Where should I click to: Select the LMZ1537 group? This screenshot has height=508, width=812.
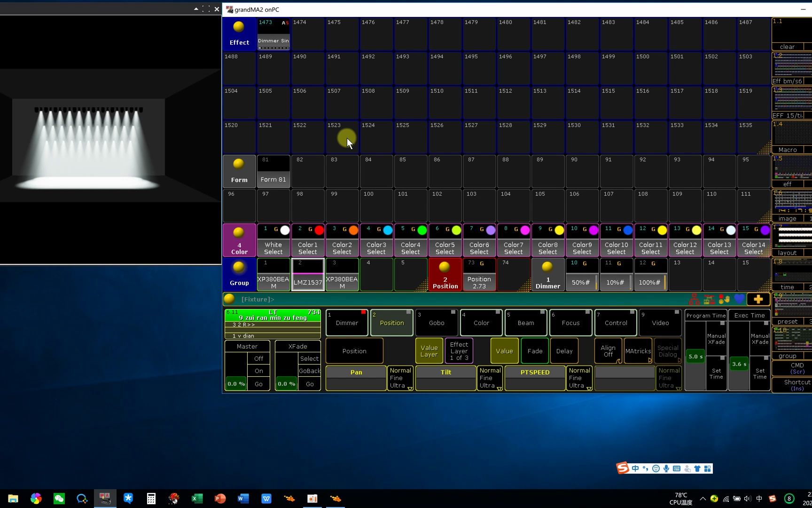308,274
